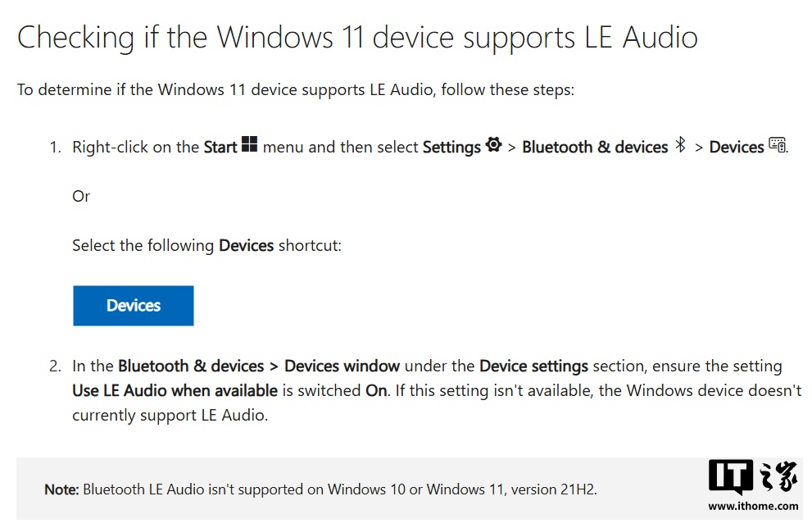Click the bold Note: label
Screen dimensions: 812x528
[x=61, y=489]
